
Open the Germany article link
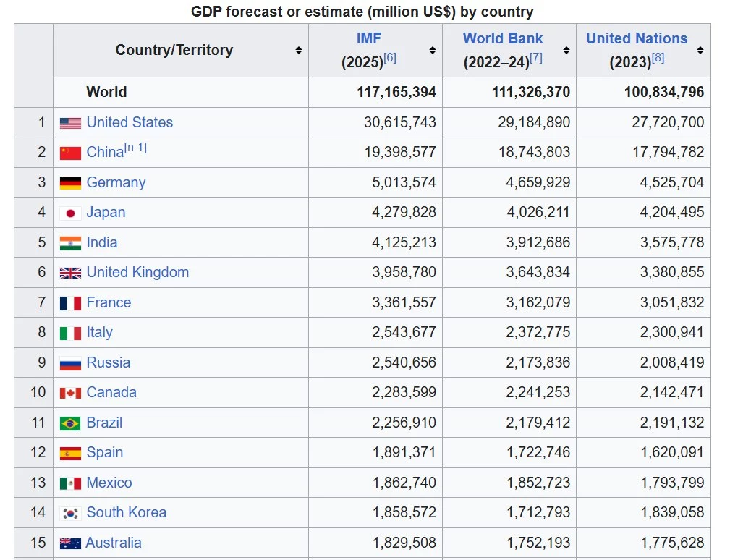click(x=116, y=182)
